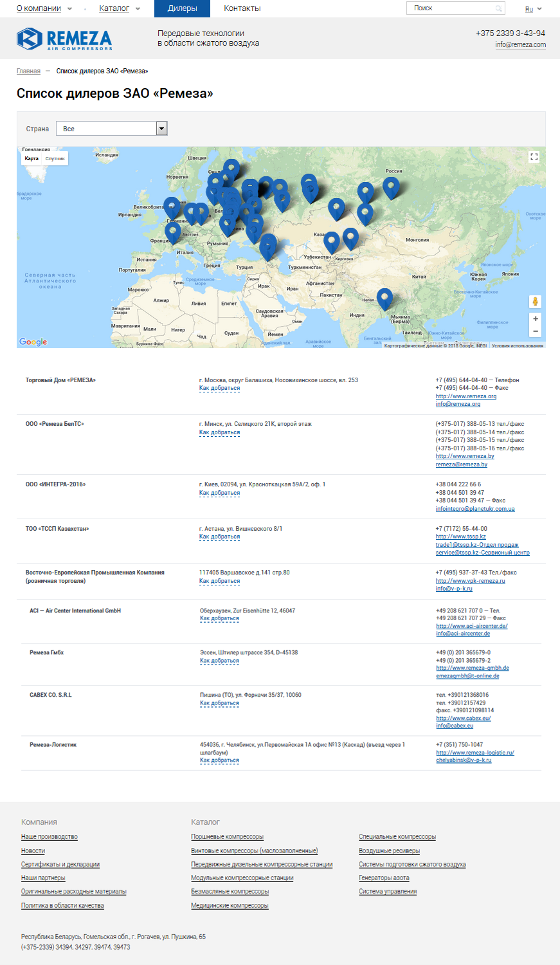Screen dimensions: 560x965
Task: Click info@remeza.org email link
Action: [458, 404]
